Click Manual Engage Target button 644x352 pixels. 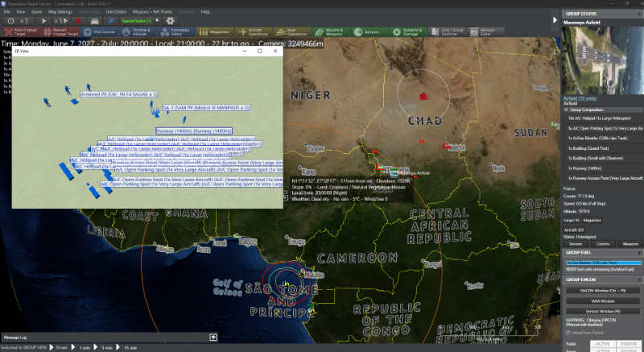(60, 32)
